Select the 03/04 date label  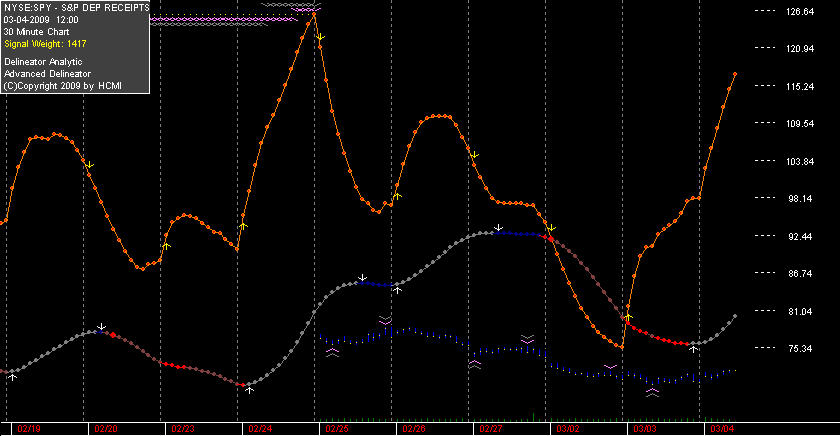722,429
